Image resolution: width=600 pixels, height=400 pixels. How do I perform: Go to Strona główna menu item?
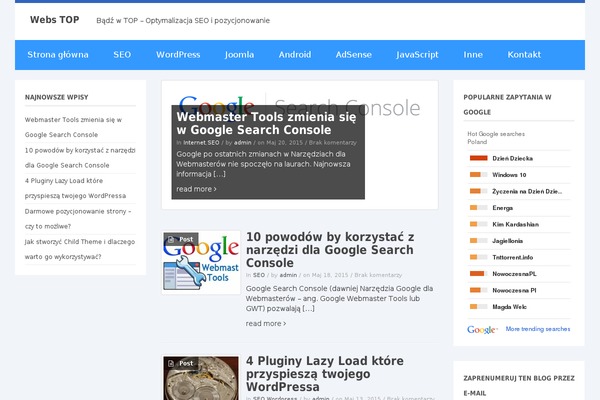click(56, 55)
